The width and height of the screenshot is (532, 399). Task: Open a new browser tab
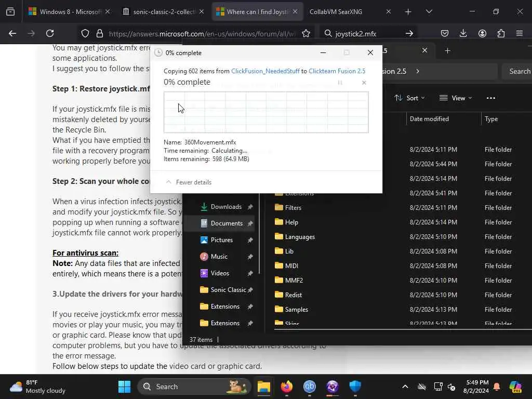click(408, 12)
